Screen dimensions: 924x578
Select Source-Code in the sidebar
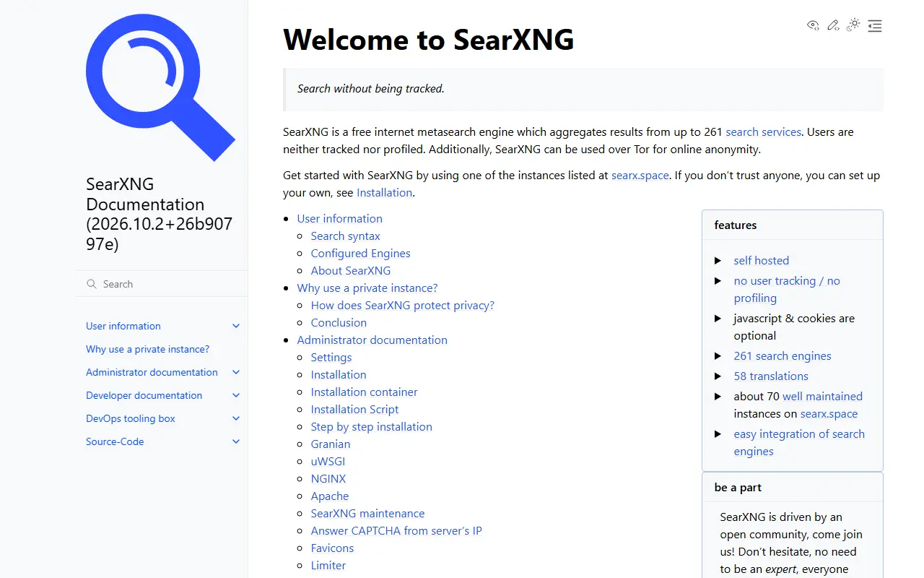115,441
